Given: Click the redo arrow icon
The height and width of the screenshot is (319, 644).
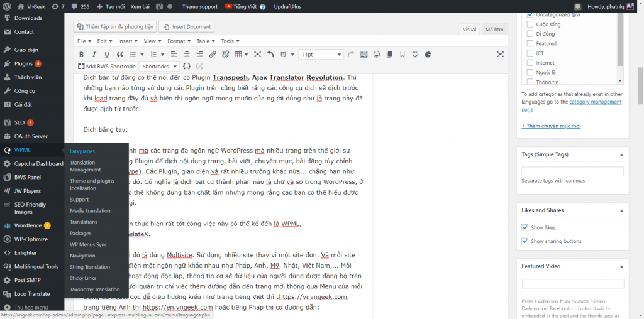Looking at the screenshot, I should pyautogui.click(x=351, y=54).
